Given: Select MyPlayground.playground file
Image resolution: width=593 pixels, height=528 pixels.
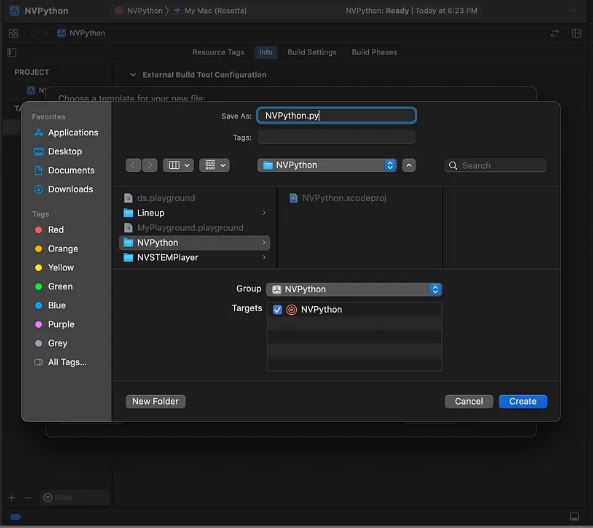Looking at the screenshot, I should click(184, 228).
